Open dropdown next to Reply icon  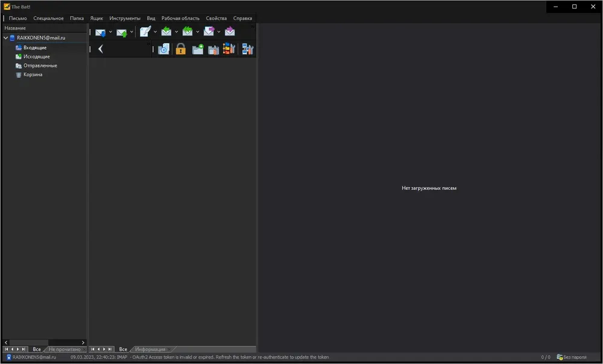tap(176, 32)
